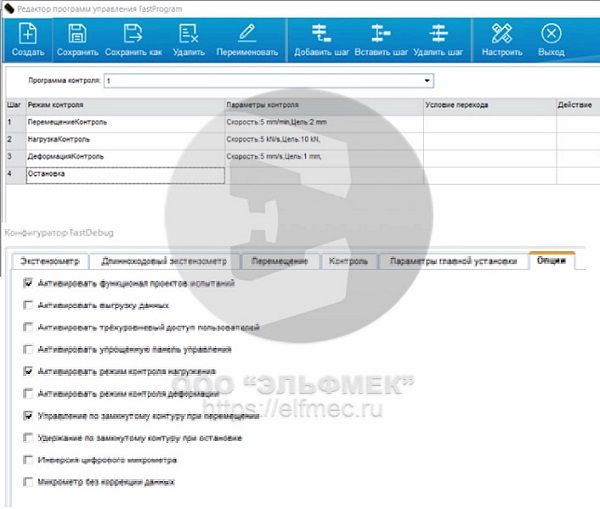Click the Удалить (Delete) program icon
This screenshot has height=509, width=600.
[188, 33]
